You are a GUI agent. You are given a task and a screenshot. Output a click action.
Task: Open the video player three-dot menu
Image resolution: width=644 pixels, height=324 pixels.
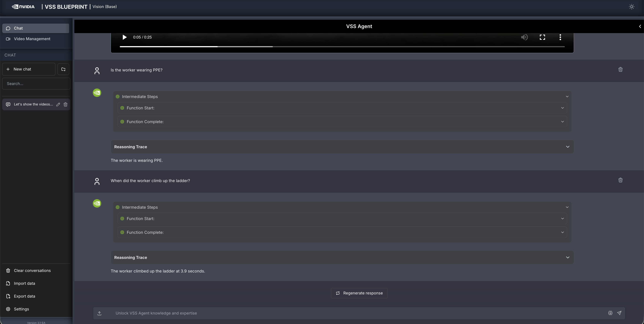(x=560, y=37)
